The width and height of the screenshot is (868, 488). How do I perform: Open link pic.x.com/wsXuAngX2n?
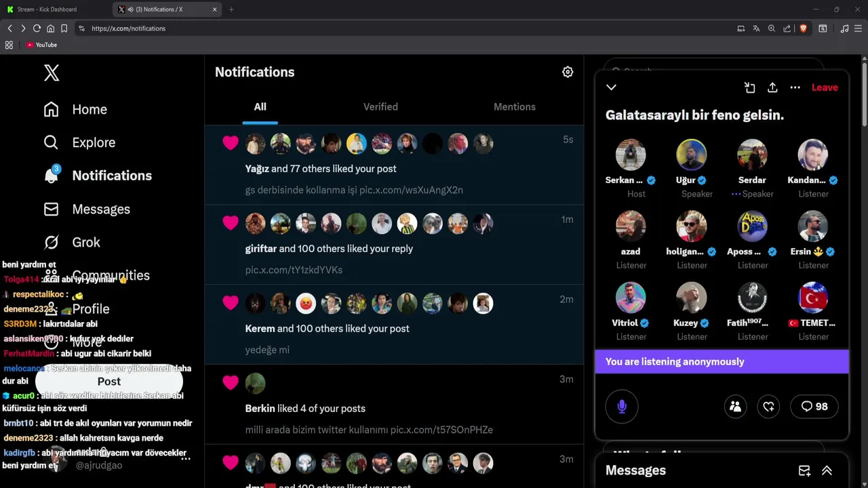click(411, 190)
